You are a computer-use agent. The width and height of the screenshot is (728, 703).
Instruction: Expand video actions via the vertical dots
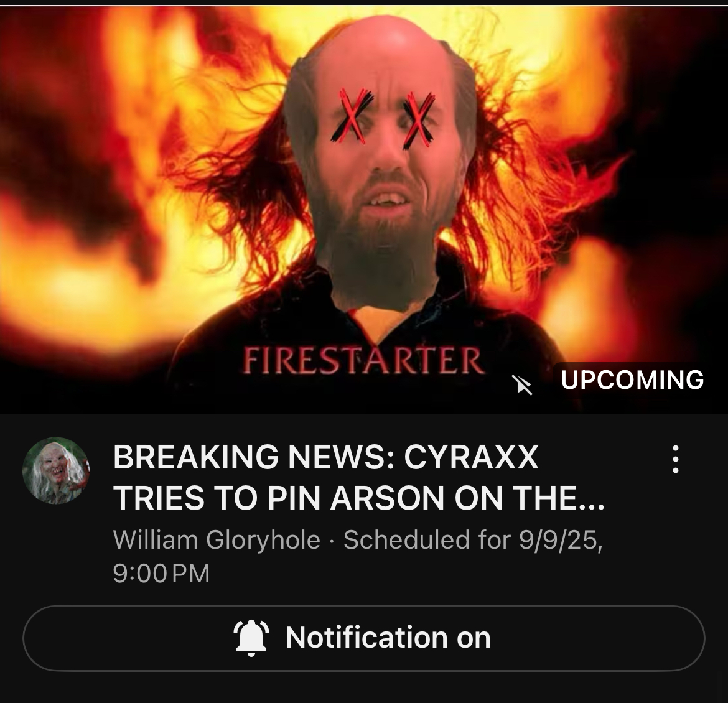676,459
